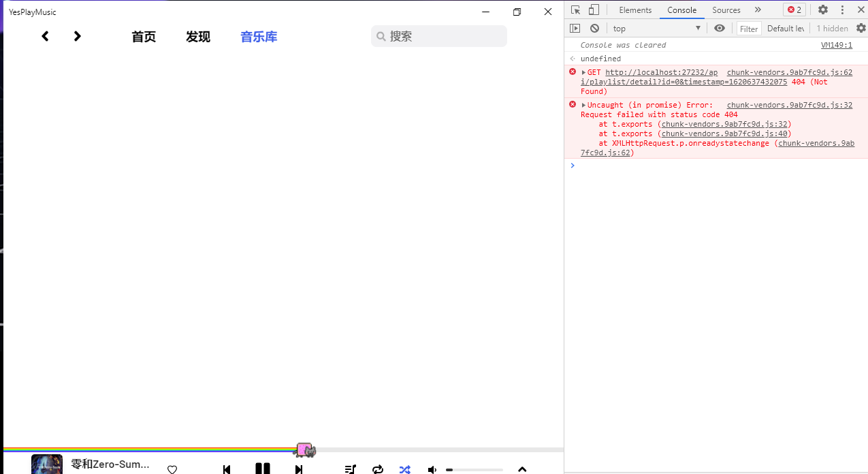Open the VM149:1 source link

837,45
